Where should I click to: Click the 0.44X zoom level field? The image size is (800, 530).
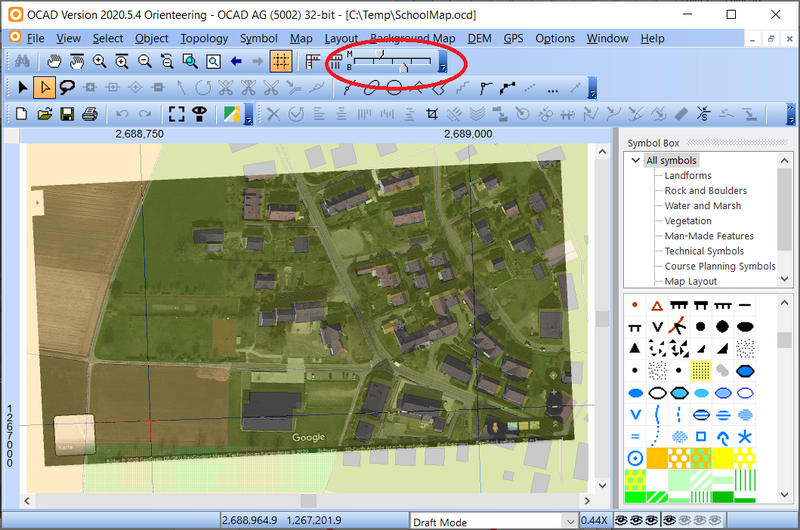click(594, 521)
